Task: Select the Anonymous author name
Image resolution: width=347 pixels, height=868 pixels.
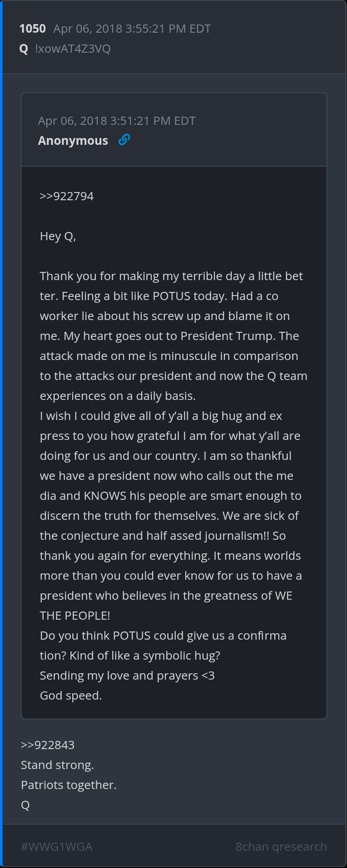Action: pos(73,141)
